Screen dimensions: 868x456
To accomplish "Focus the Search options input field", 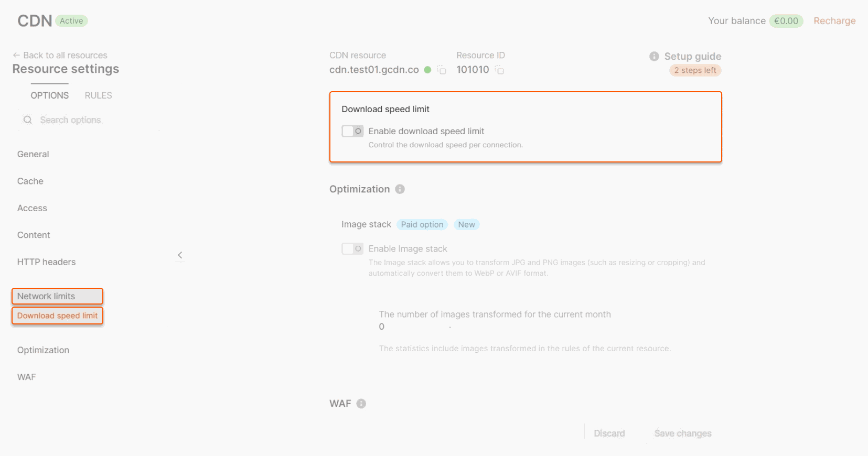I will pos(89,120).
